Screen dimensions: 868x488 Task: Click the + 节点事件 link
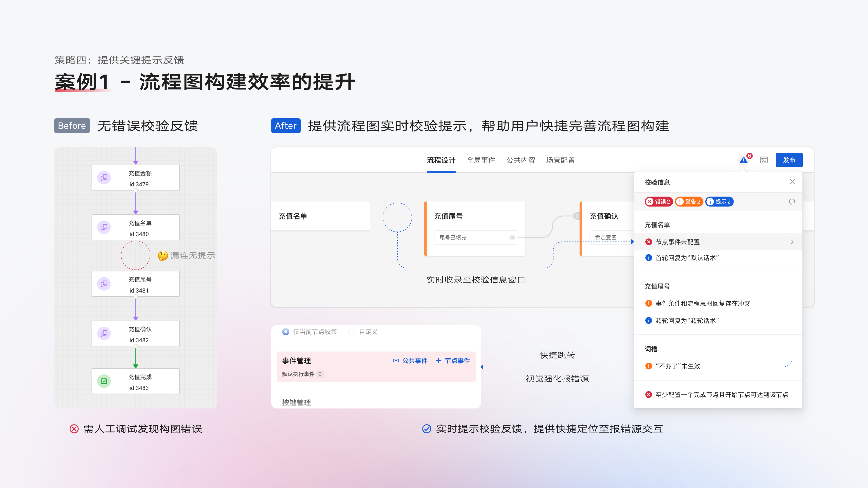tap(453, 361)
